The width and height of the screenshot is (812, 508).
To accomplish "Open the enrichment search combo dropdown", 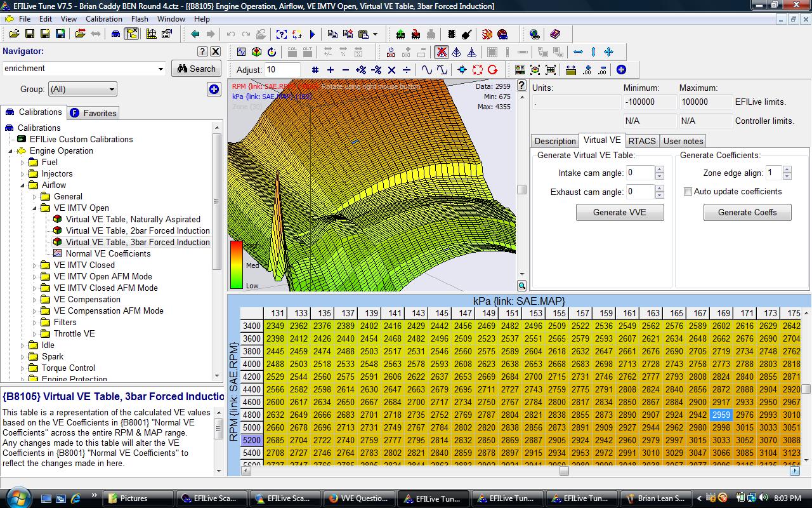I will (160, 69).
